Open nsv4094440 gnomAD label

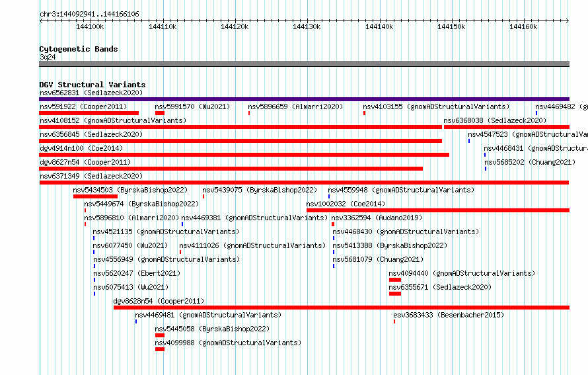[462, 273]
